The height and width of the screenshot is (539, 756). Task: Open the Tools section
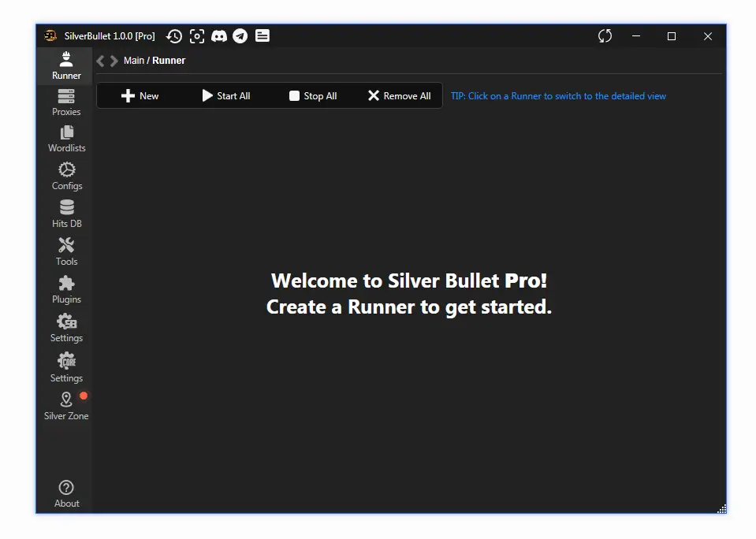click(66, 251)
